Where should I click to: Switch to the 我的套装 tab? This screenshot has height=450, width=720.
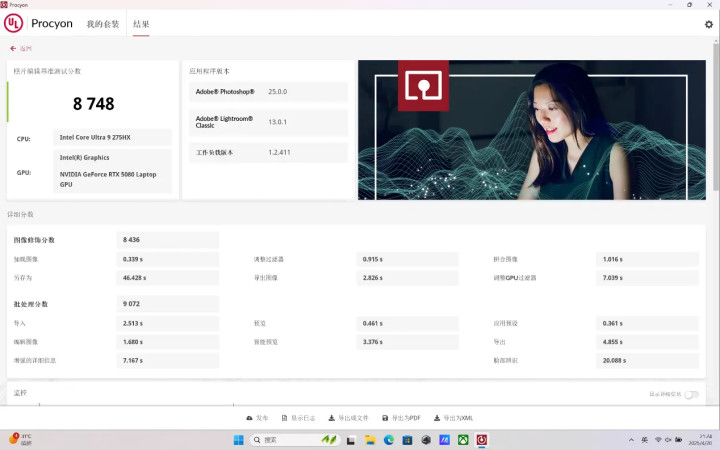[102, 24]
